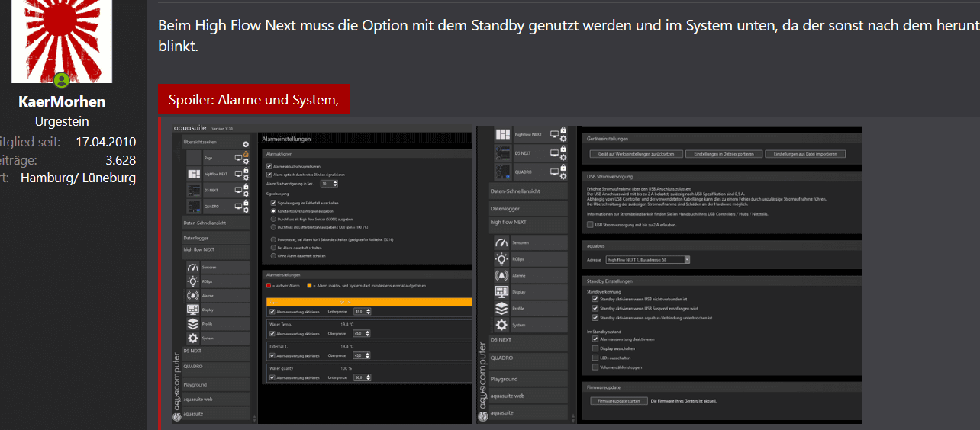Open Playground section in left screenshot

point(216,385)
